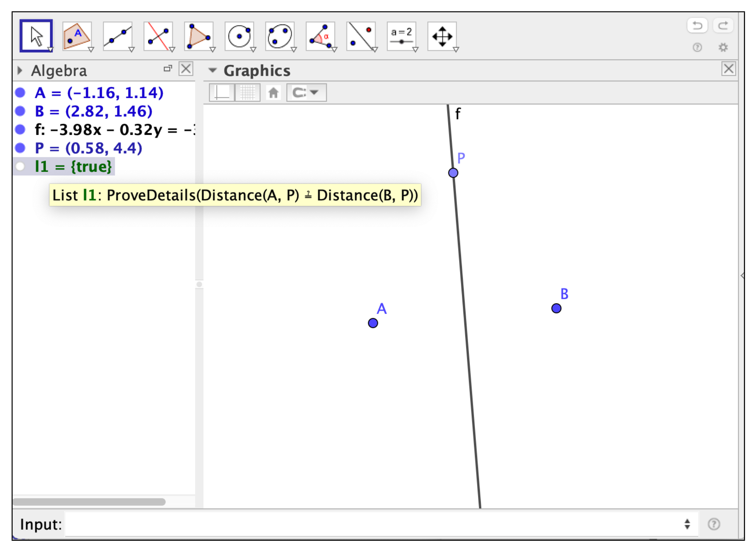Image resolution: width=756 pixels, height=551 pixels.
Task: Select the Point tool
Action: click(77, 36)
